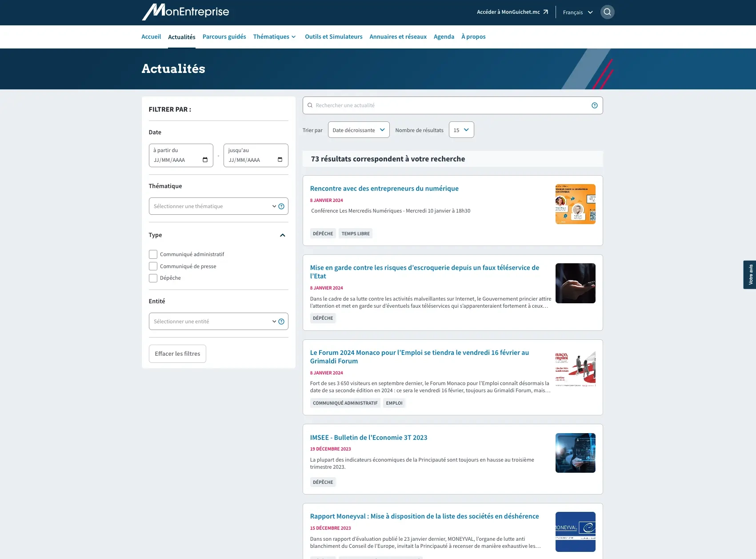
Task: Open "Rencontre avec des entrepreneurs du numérique" article
Action: click(x=384, y=189)
